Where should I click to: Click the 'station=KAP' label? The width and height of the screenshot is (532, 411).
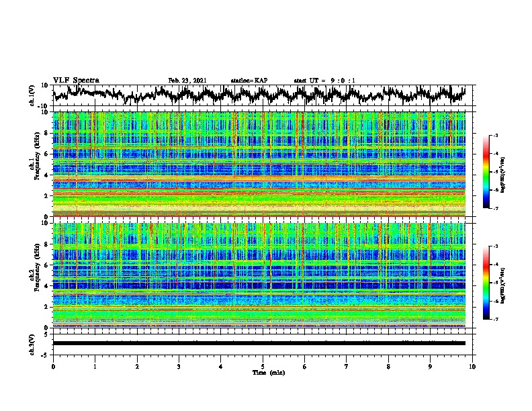click(249, 81)
